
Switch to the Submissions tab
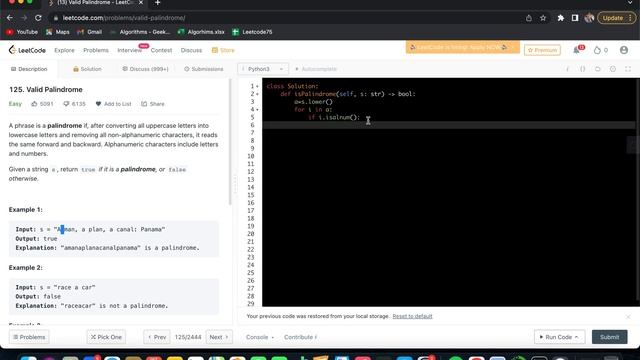[204, 69]
